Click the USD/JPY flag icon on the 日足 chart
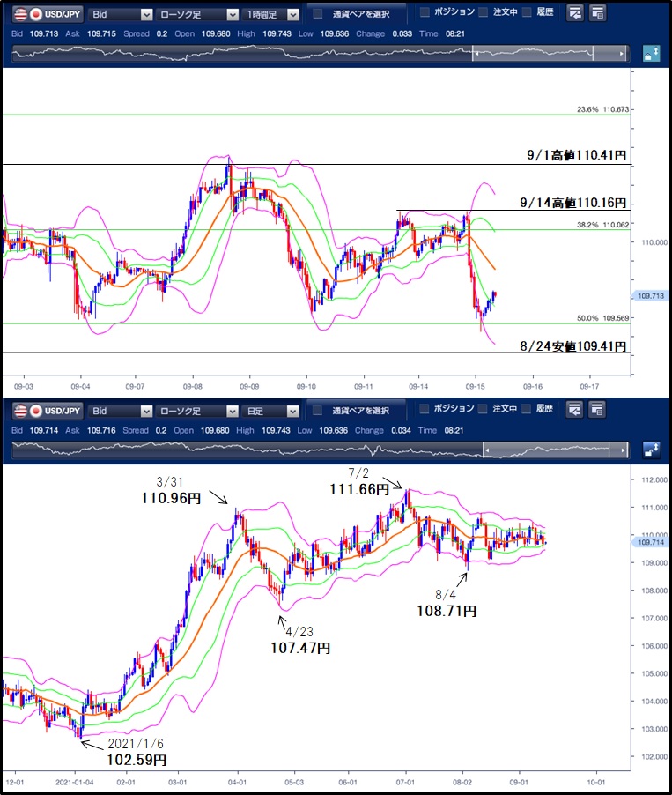This screenshot has height=795, width=672. 28,411
